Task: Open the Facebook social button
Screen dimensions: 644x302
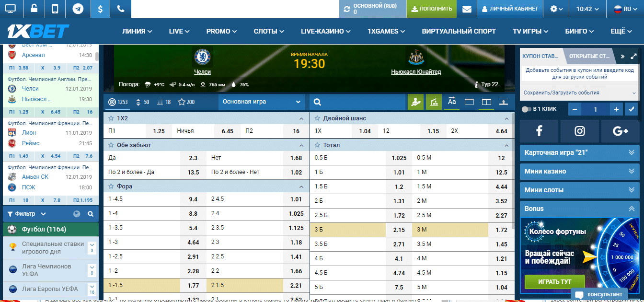Action: [539, 130]
